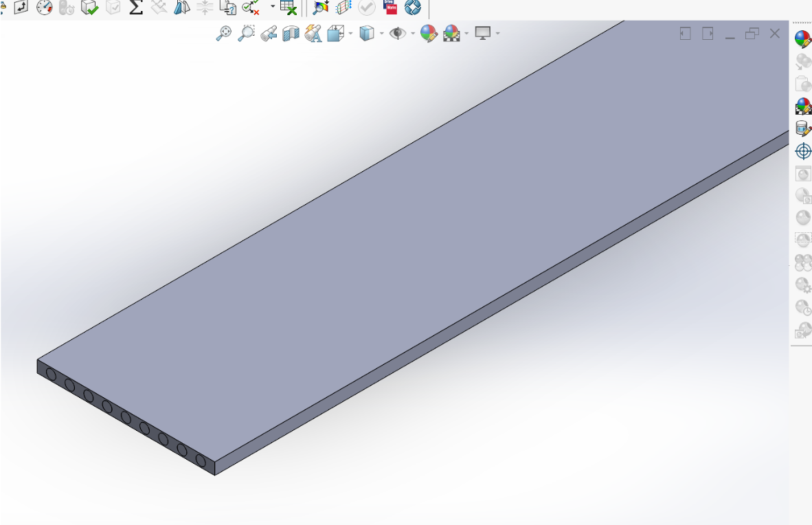Tile the viewport to the right pane
This screenshot has height=525, width=812.
pyautogui.click(x=708, y=34)
